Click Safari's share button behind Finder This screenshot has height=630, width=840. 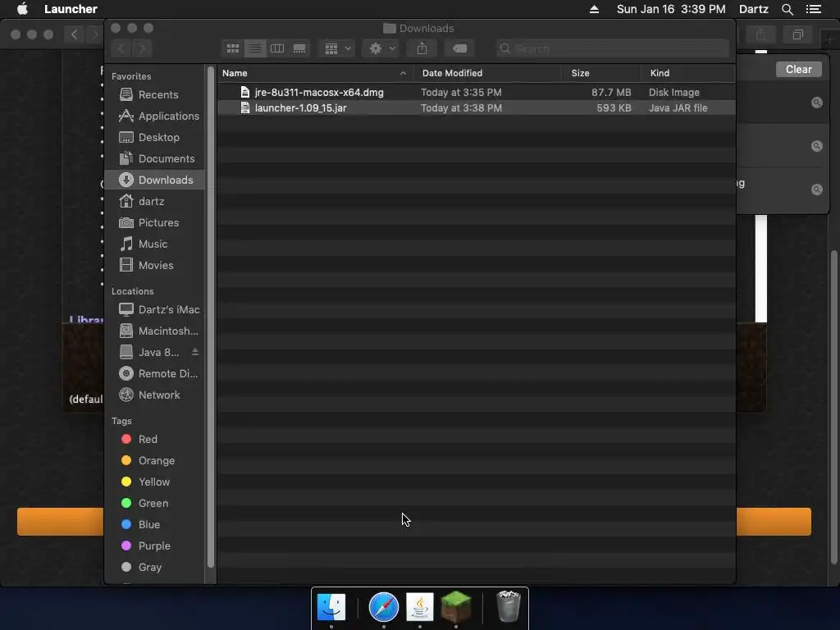760,34
